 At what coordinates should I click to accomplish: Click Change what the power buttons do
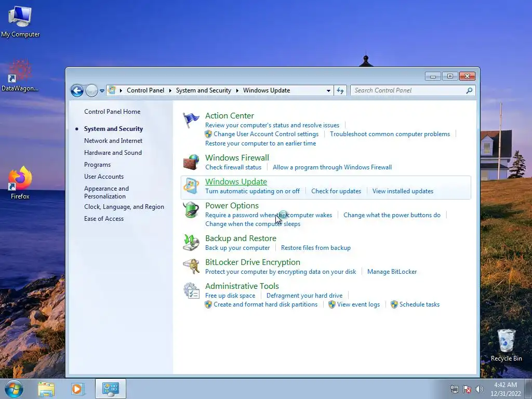[x=392, y=215]
